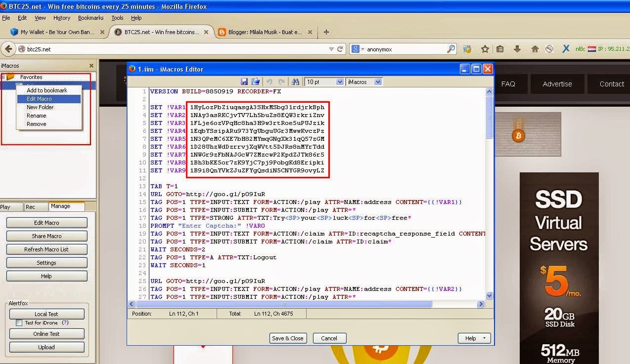The width and height of the screenshot is (630, 364).
Task: Open the View menu
Action: click(40, 18)
